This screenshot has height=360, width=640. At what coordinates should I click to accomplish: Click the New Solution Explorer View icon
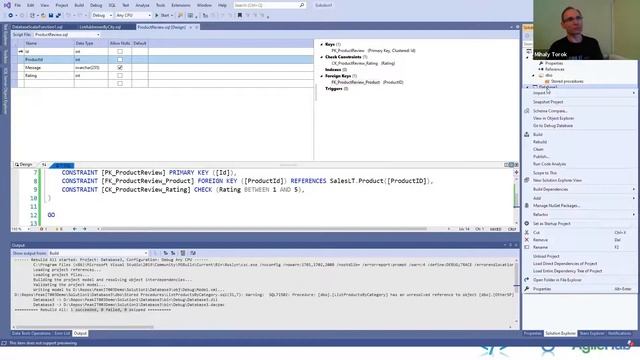(527, 180)
